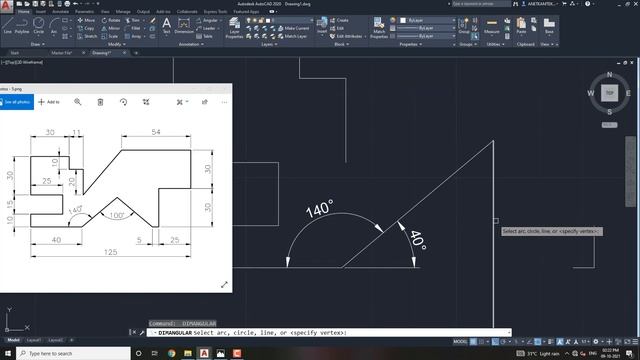The width and height of the screenshot is (640, 360).
Task: Open the Home ribbon tab
Action: [24, 12]
